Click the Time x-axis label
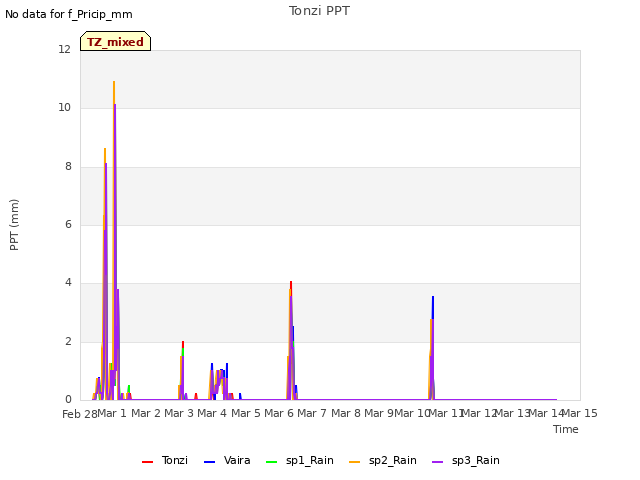This screenshot has height=480, width=640. (566, 429)
